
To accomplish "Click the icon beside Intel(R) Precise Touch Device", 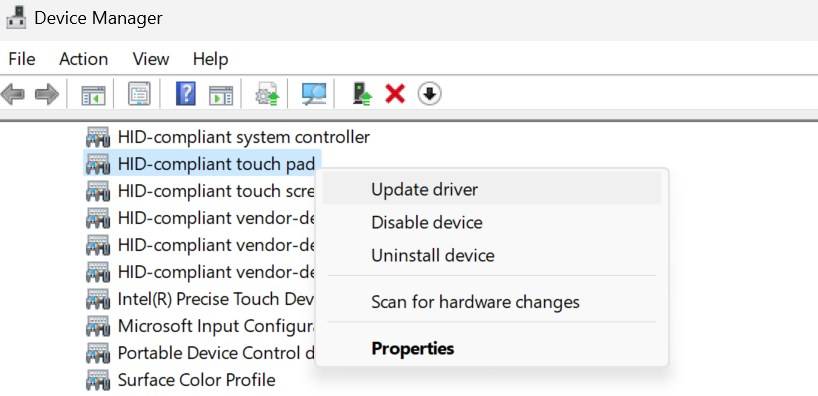I will coord(98,299).
